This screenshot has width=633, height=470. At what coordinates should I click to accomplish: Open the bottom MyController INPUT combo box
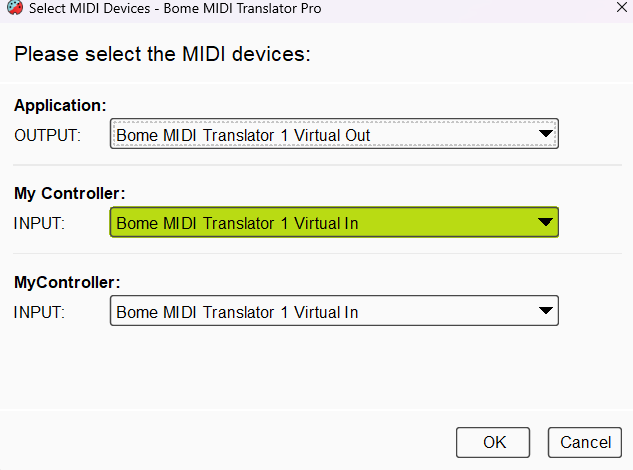point(320,312)
